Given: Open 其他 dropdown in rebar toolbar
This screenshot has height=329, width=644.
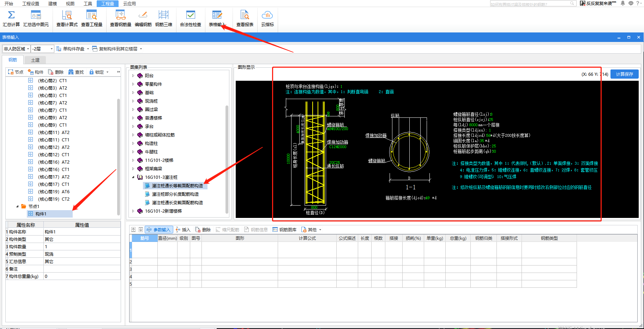Looking at the screenshot, I should coord(311,230).
